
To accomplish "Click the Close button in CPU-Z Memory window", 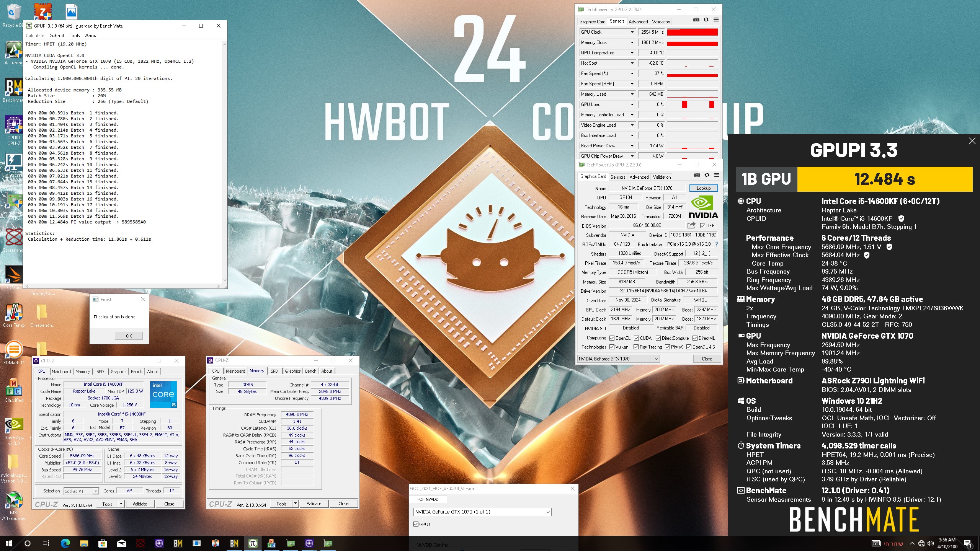I will (x=343, y=504).
